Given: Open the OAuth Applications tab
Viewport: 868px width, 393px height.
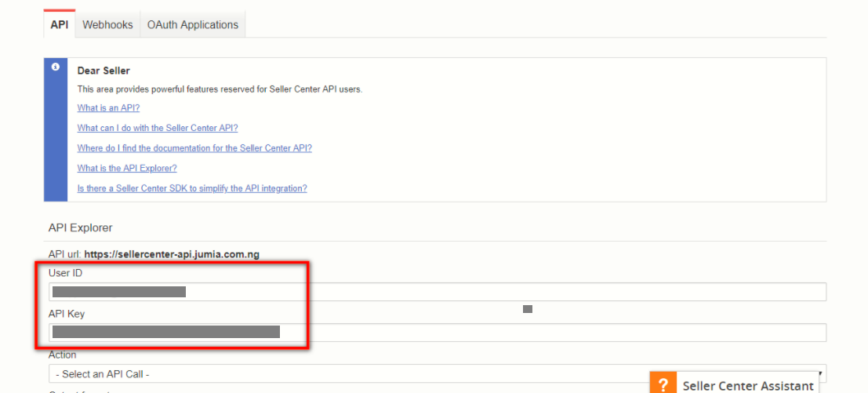Looking at the screenshot, I should coord(193,25).
